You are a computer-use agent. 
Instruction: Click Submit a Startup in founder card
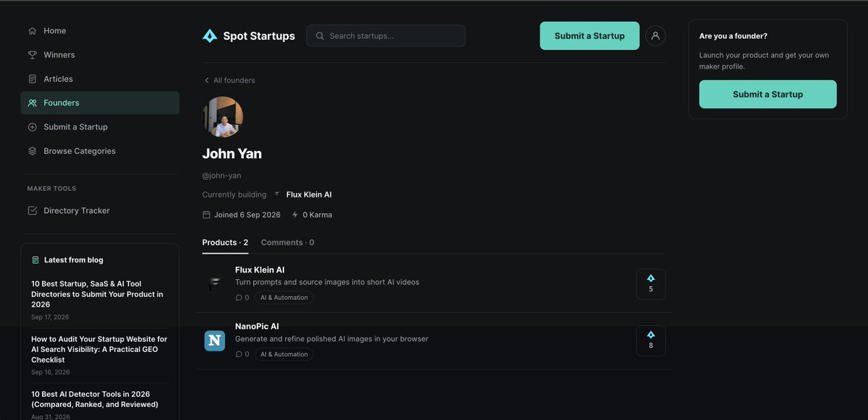point(767,94)
